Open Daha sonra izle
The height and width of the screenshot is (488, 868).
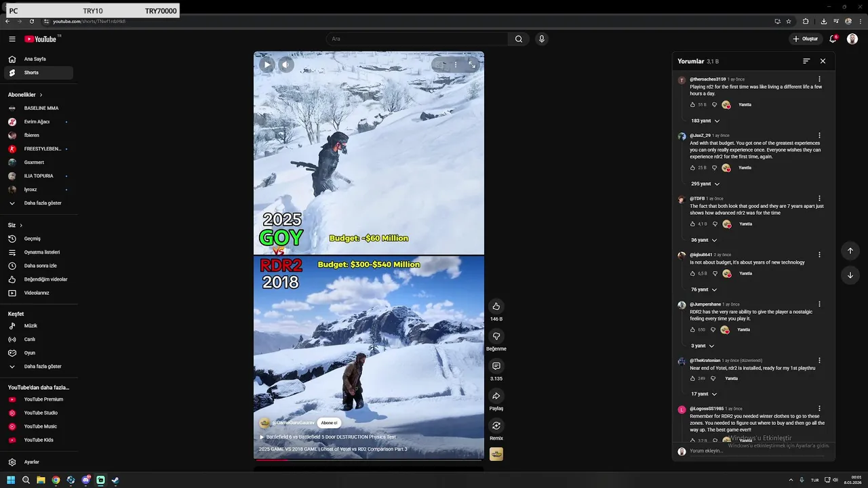click(39, 266)
